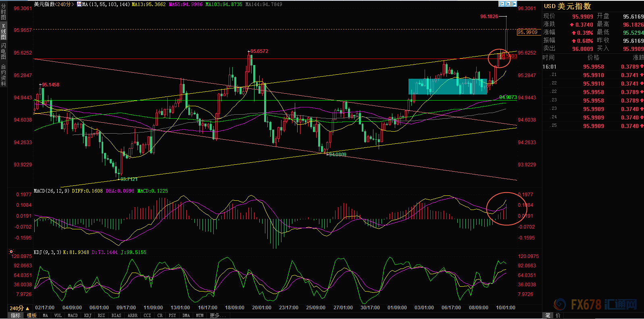Viewport: 644px width, 319px height.
Task: Choose the DMA indicator button
Action: tap(186, 315)
